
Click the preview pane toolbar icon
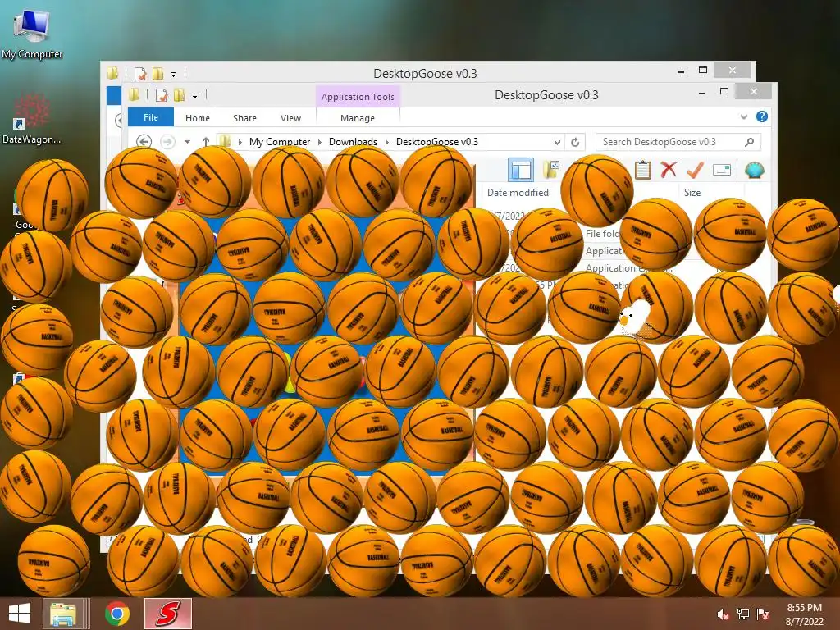click(x=520, y=170)
